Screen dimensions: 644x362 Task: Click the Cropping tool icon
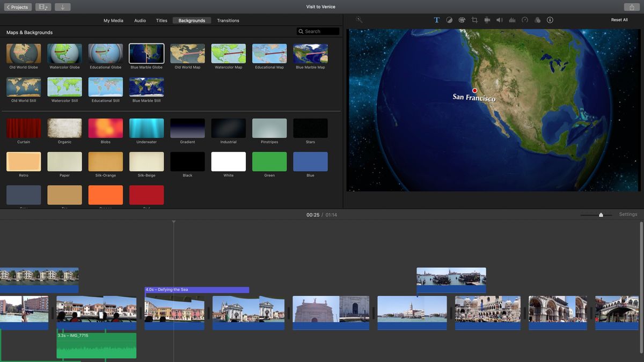(474, 20)
